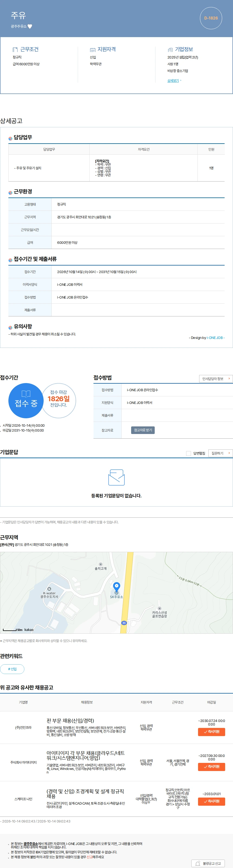
Task: Select the #신입 keyword tag
Action: tap(12, 669)
